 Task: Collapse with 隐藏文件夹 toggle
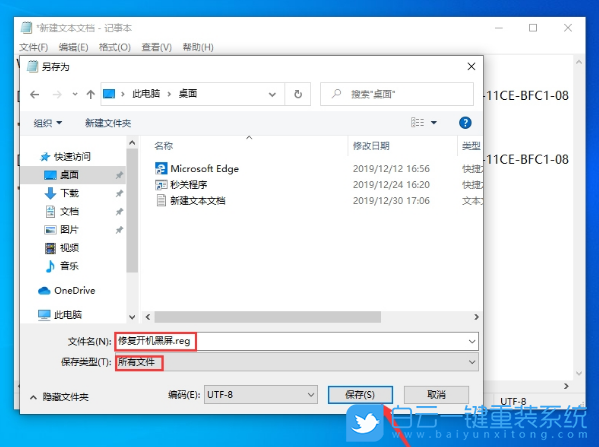tap(59, 397)
